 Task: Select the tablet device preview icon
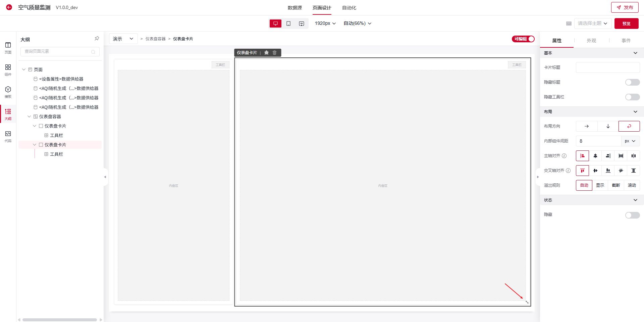[288, 24]
